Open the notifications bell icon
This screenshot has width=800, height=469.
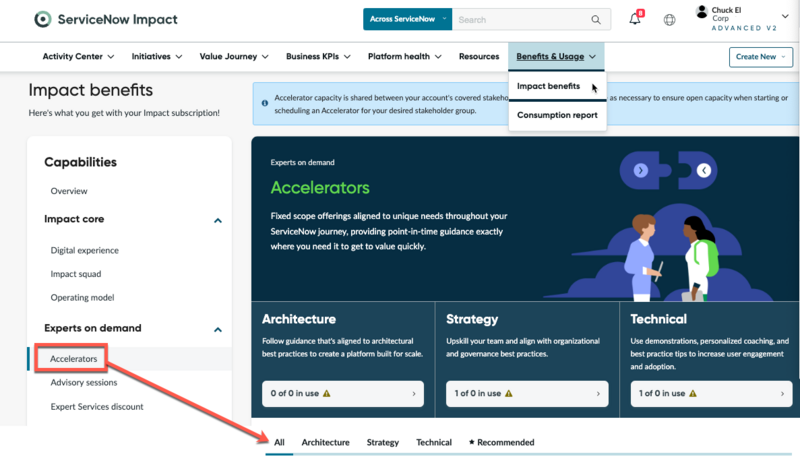click(635, 19)
